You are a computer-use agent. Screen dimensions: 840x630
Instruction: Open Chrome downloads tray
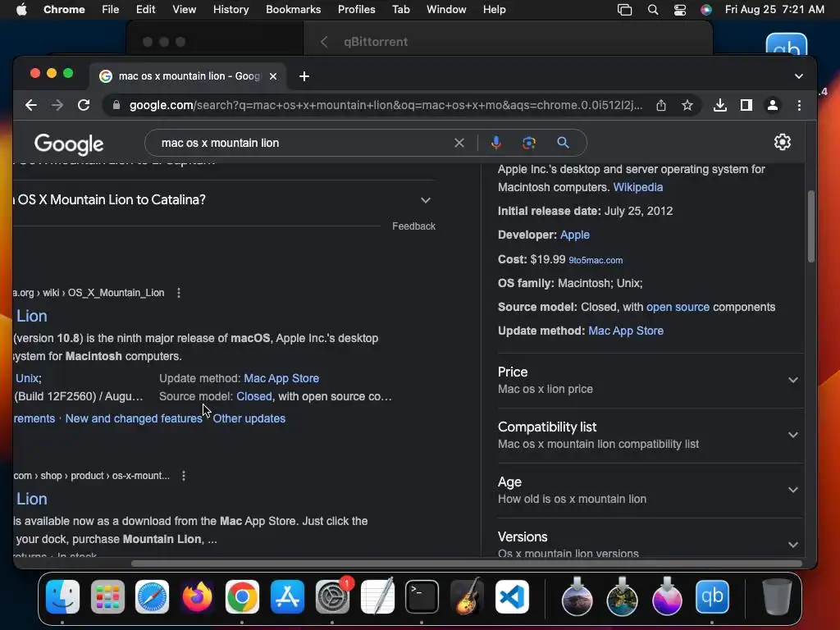[720, 105]
